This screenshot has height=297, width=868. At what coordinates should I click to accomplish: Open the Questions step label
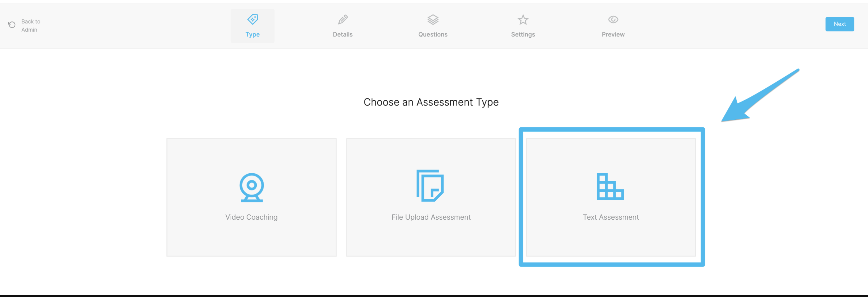tap(433, 34)
